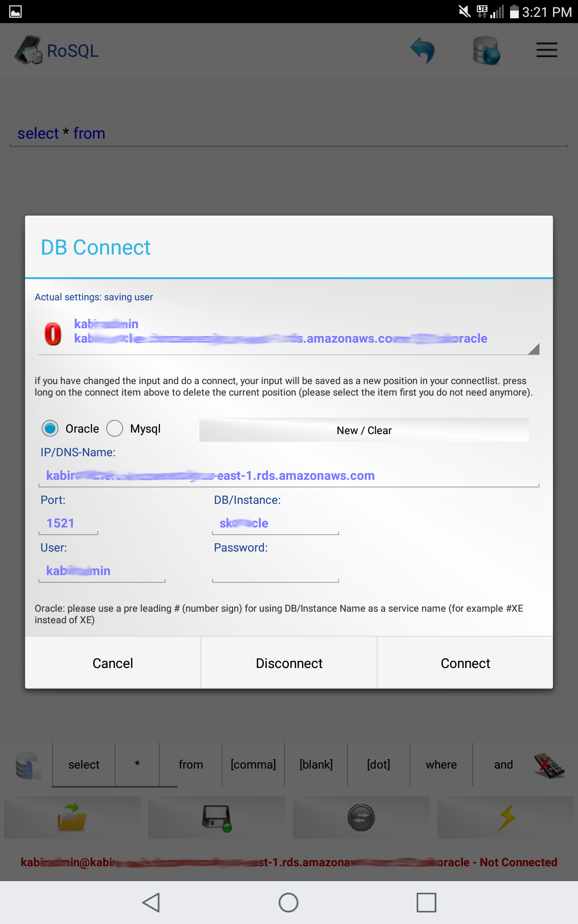Tap the Android back navigation button
Image resolution: width=578 pixels, height=924 pixels.
151,902
